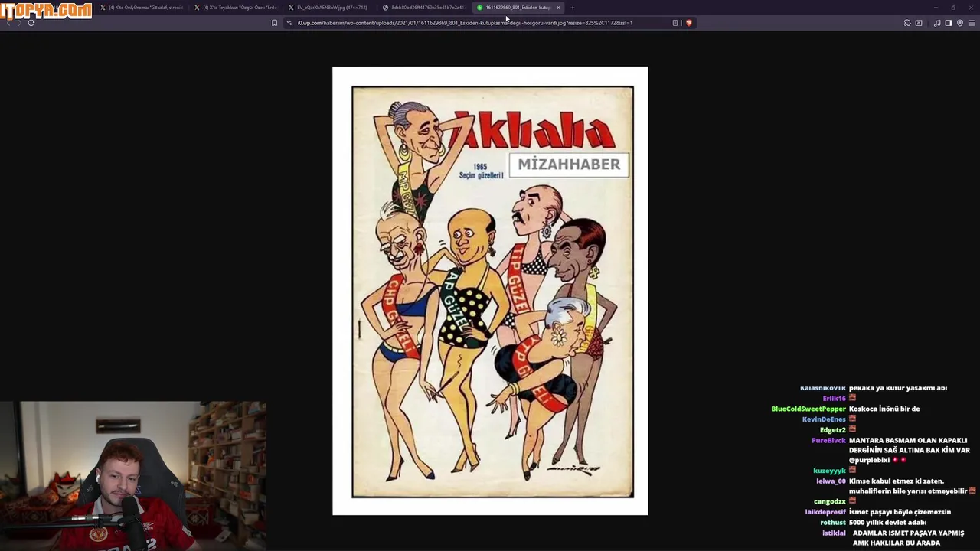Click chat username kuzeyyyk
Viewport: 980px width, 551px height.
coord(829,471)
